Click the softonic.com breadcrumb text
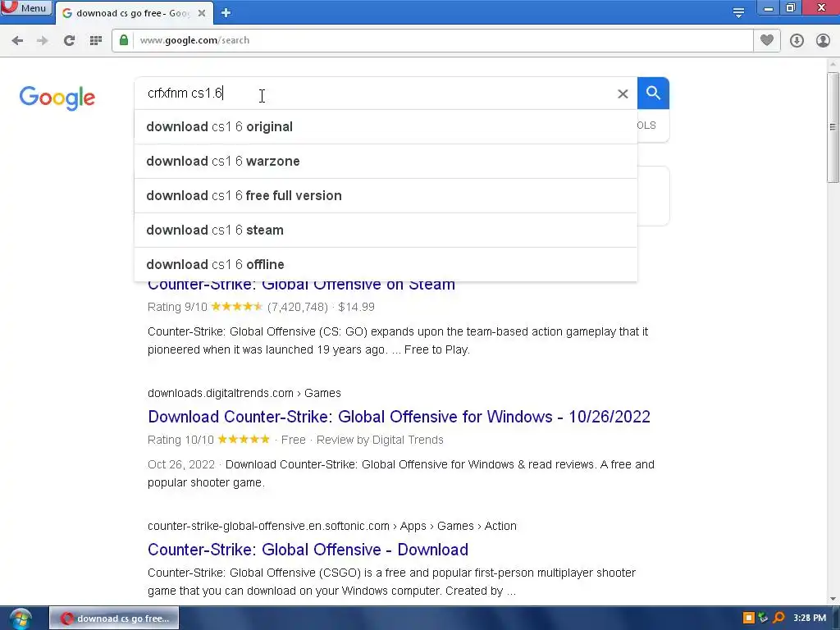 tap(331, 526)
